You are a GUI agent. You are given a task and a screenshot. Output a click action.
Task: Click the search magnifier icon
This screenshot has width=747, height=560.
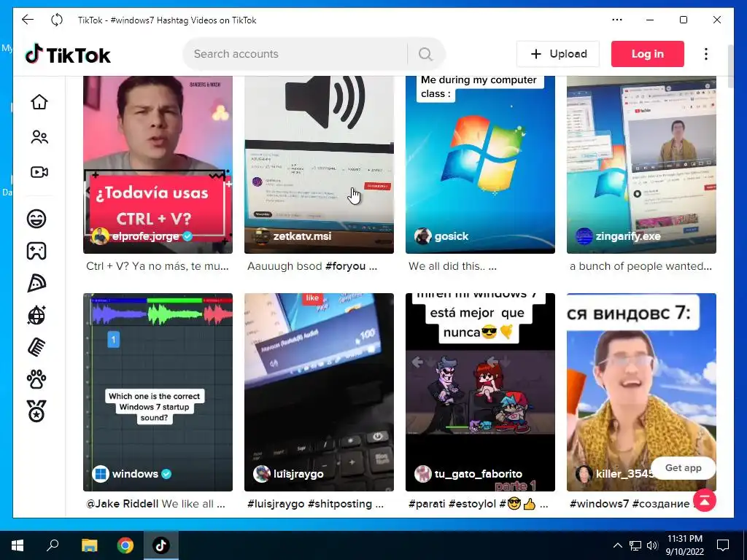pos(425,54)
